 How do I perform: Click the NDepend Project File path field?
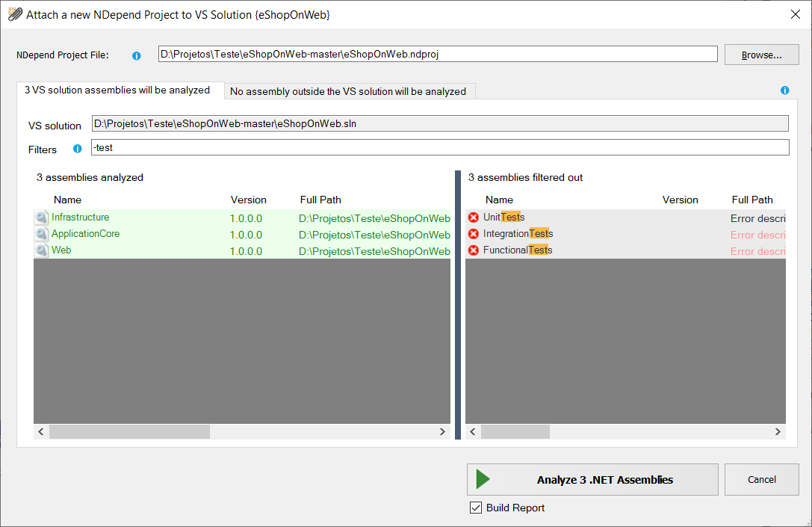pos(438,54)
